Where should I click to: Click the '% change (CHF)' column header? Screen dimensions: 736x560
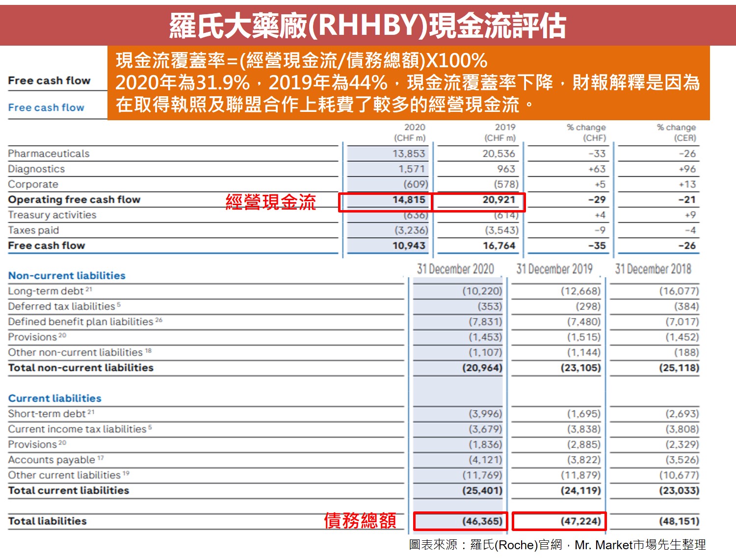(586, 133)
